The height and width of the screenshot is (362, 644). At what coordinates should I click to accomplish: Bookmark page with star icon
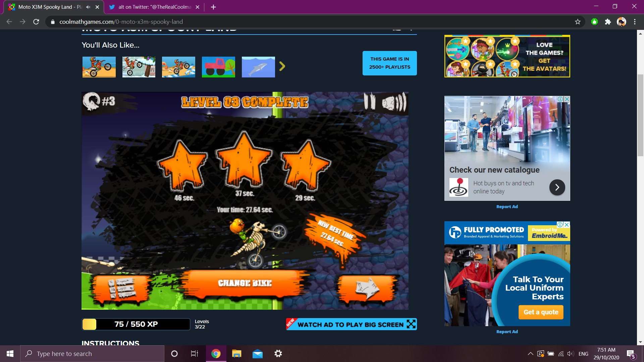578,22
